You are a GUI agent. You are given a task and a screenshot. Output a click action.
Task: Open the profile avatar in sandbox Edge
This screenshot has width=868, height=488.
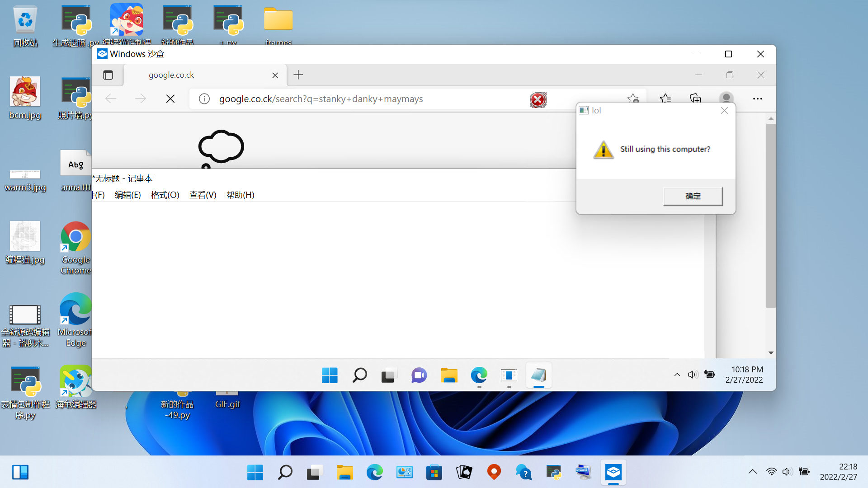(x=726, y=99)
